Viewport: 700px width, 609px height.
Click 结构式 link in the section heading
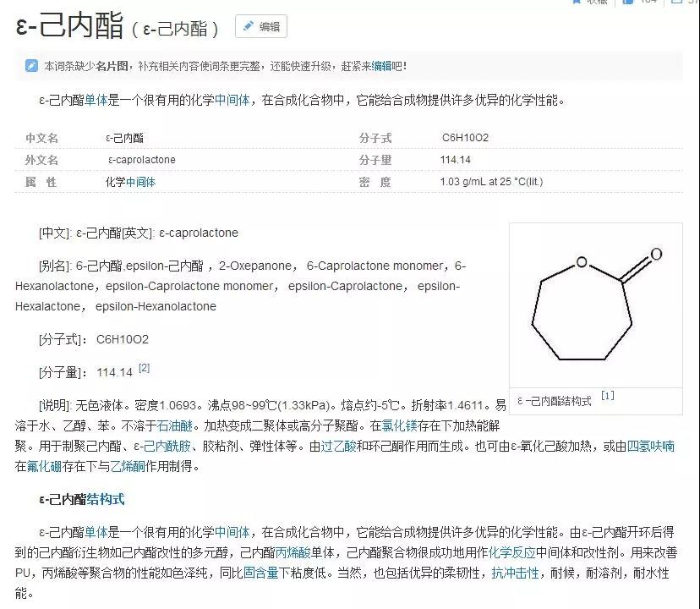(106, 499)
